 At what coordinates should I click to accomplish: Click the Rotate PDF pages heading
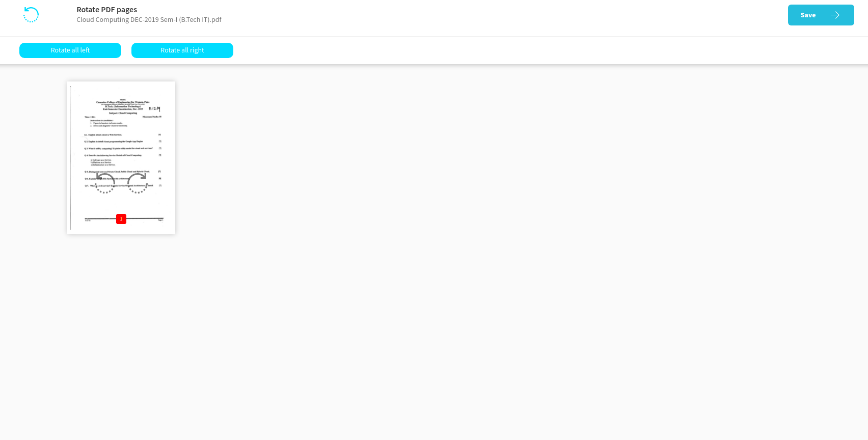point(106,10)
